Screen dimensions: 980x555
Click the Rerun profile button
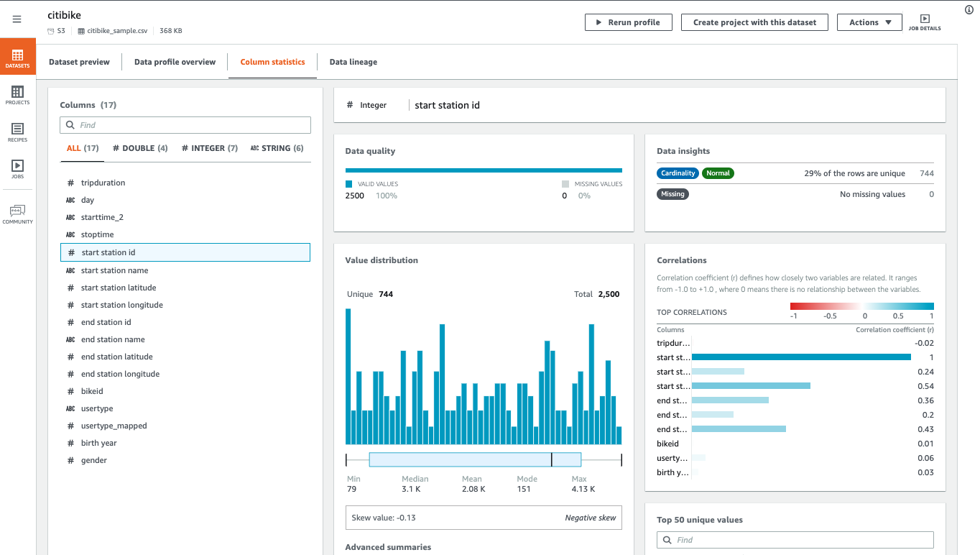coord(628,22)
